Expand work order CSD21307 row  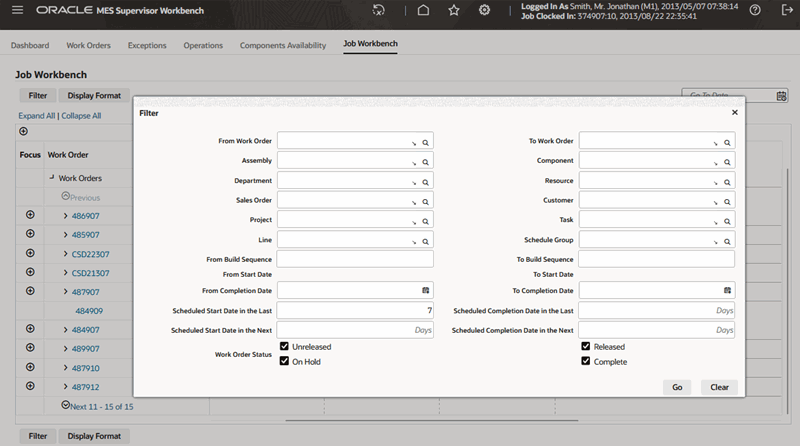[65, 273]
